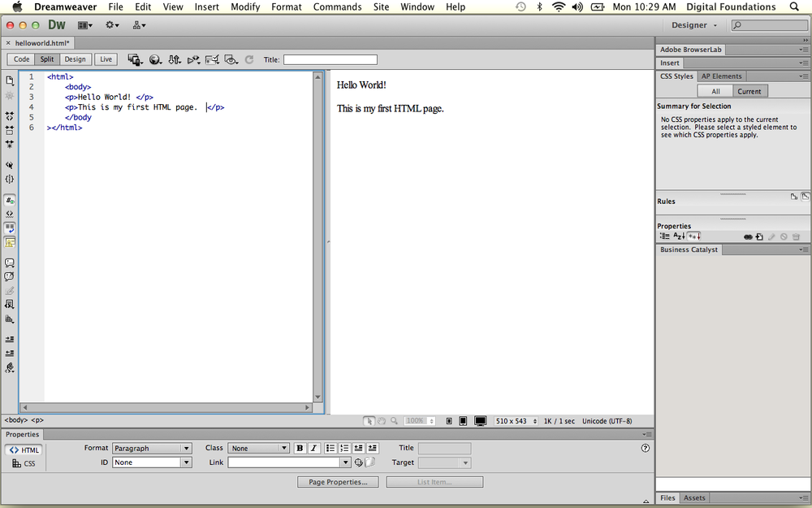Screen dimensions: 812x508
Task: Open Preview in Browser globe icon
Action: [155, 59]
